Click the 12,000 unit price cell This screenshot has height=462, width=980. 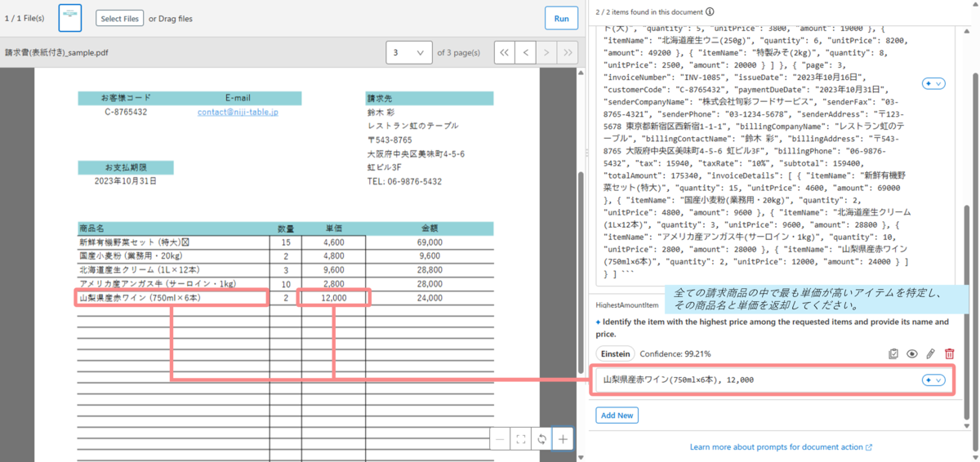coord(334,298)
